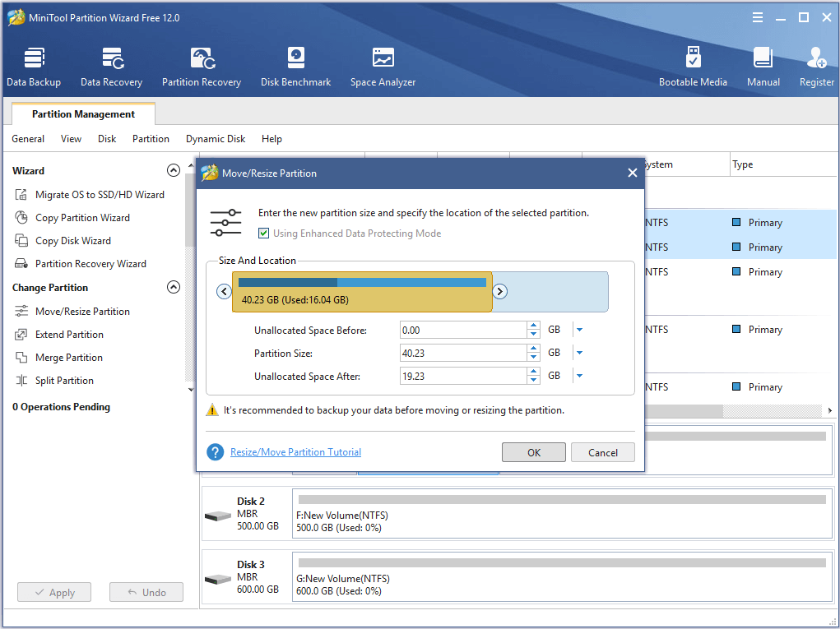Open the Help menu
Viewport: 840px width, 629px height.
point(271,139)
